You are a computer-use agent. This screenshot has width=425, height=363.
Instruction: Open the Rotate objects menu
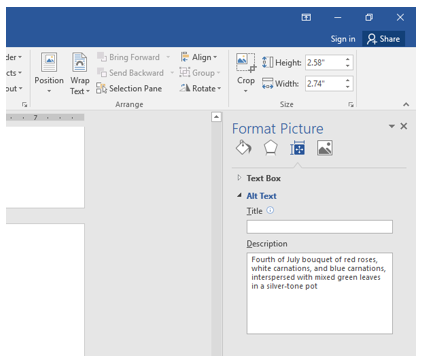200,88
